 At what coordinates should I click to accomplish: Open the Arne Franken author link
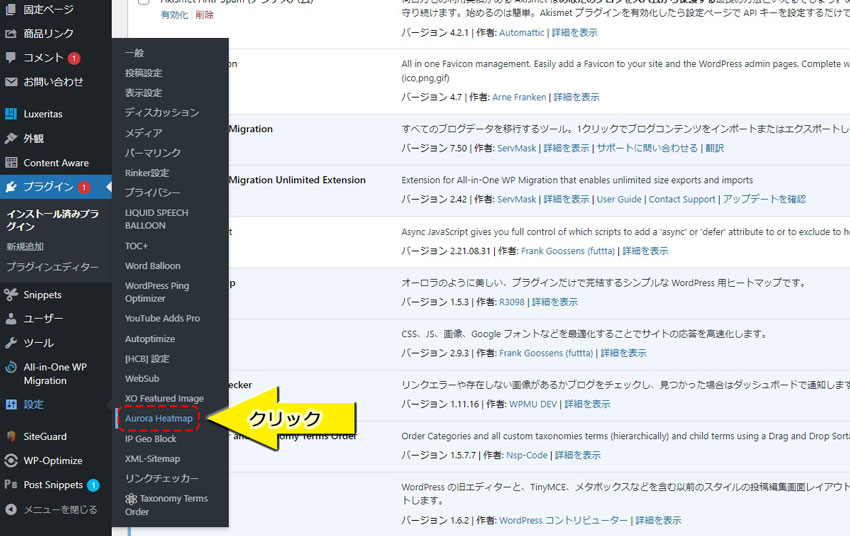click(519, 97)
